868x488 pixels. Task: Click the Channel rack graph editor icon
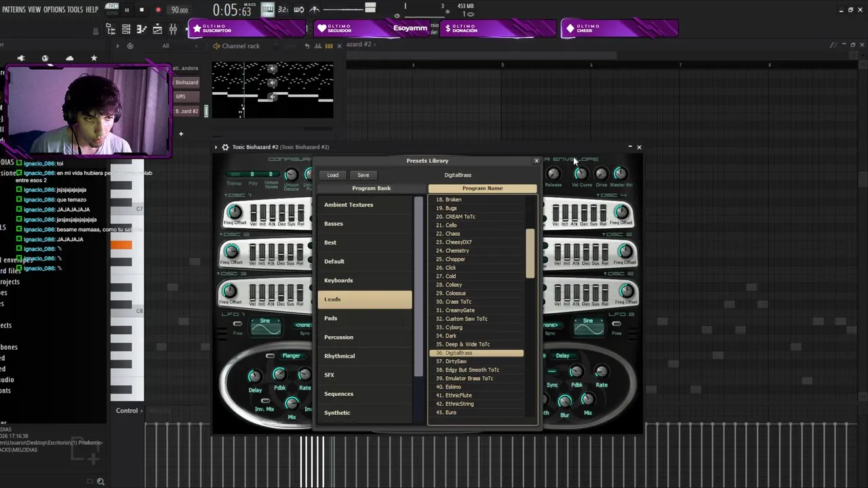[317, 46]
